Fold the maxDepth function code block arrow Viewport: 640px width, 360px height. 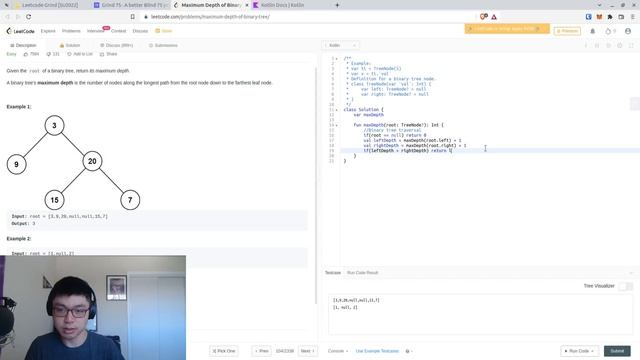click(x=337, y=125)
